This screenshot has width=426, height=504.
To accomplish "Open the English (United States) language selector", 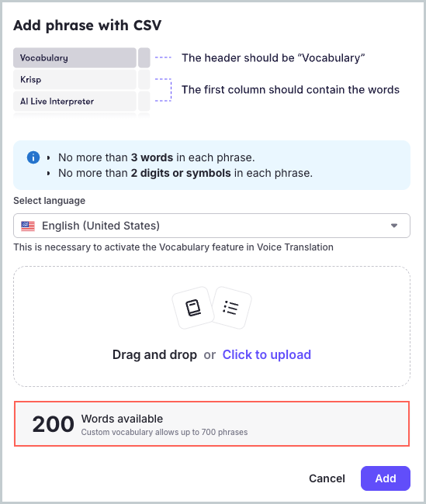I will point(212,226).
